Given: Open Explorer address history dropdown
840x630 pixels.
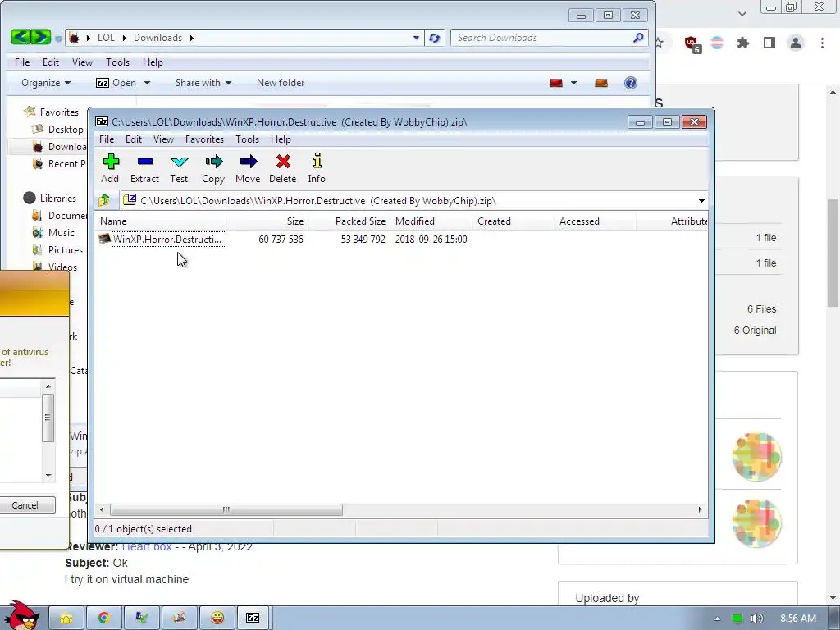Looking at the screenshot, I should tap(416, 38).
